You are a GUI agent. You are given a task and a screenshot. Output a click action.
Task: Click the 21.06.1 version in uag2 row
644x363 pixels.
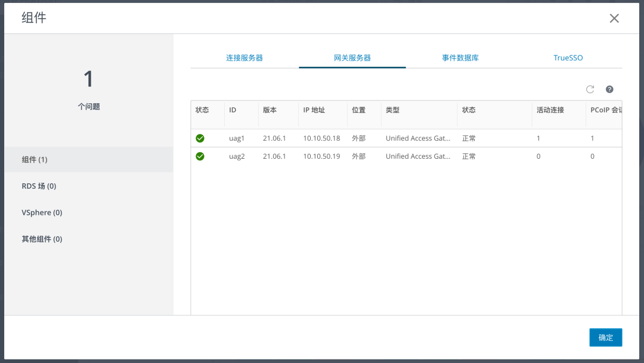click(x=274, y=156)
